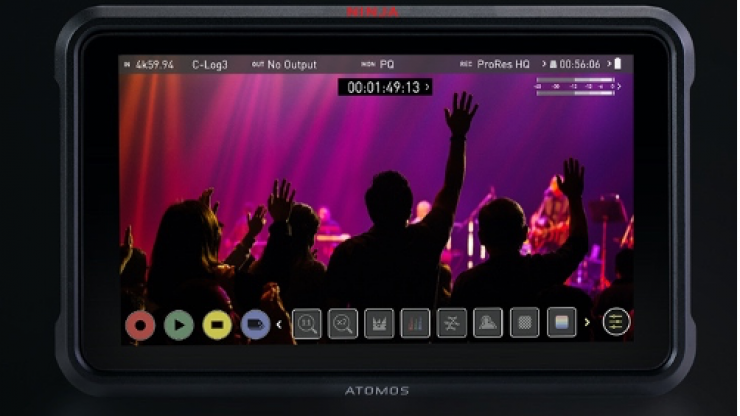Tap the yellow Monitor button

pos(217,323)
